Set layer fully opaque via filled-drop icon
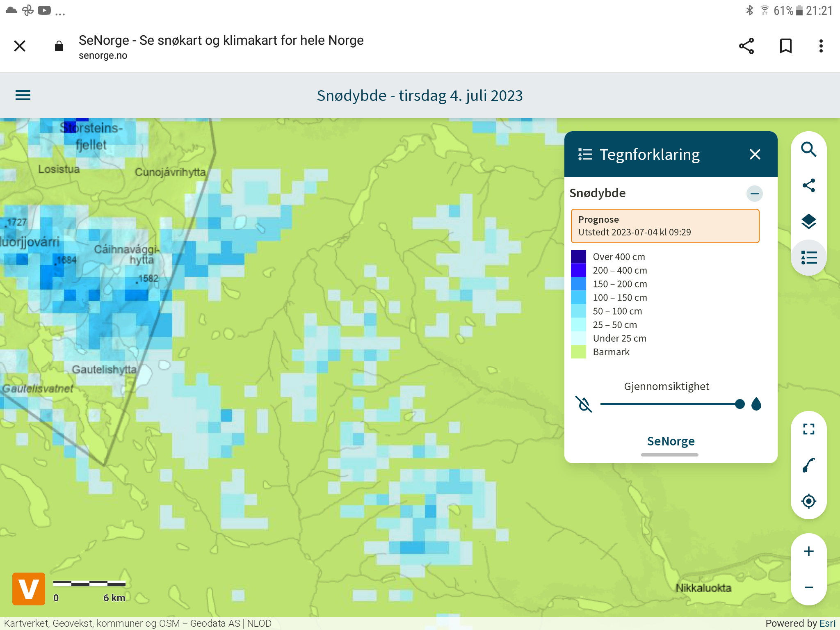Screen dimensions: 840x630 coord(756,404)
